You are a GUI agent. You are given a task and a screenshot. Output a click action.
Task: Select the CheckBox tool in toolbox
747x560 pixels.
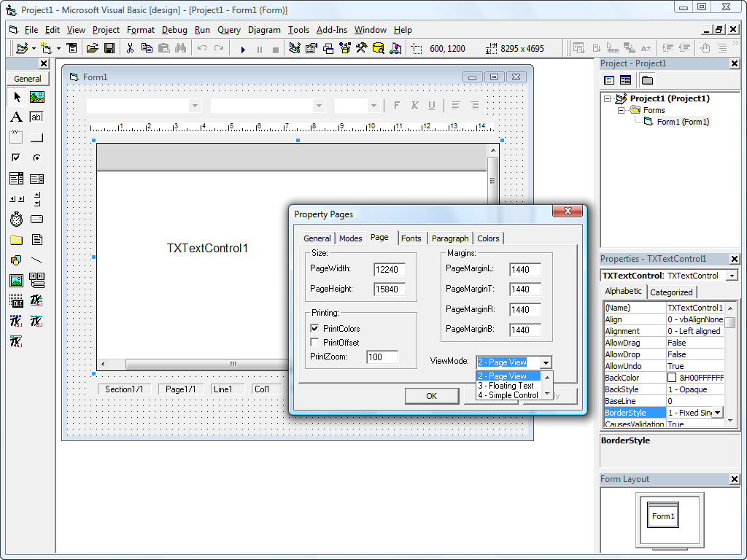16,157
